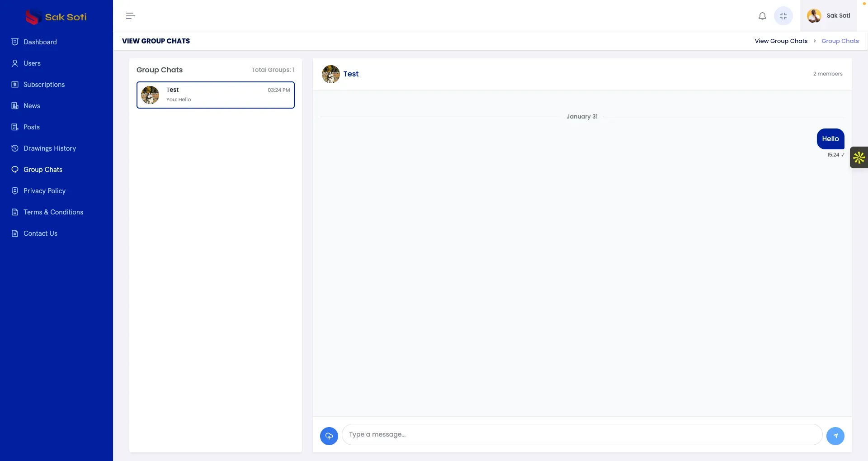
Task: Click the Sak Soti logo
Action: coord(56,17)
